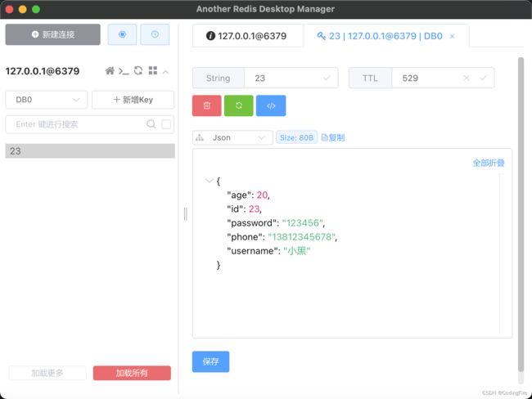Open the Redis console terminal icon
Viewport: 532px width, 399px height.
coord(124,71)
